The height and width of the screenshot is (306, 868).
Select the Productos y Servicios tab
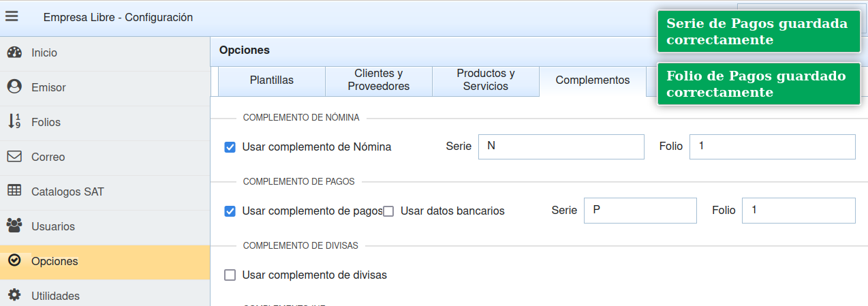(485, 80)
